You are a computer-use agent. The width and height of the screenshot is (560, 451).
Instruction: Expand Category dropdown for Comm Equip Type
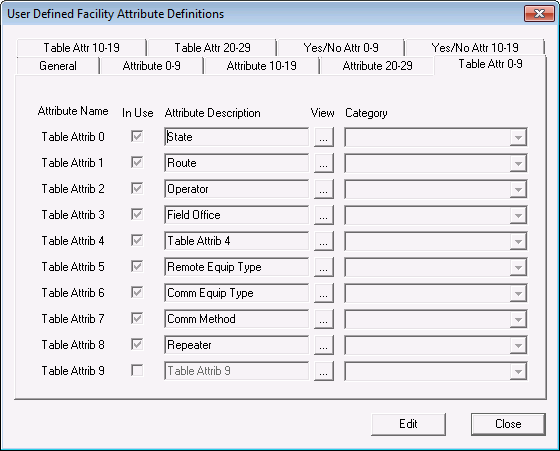point(518,293)
